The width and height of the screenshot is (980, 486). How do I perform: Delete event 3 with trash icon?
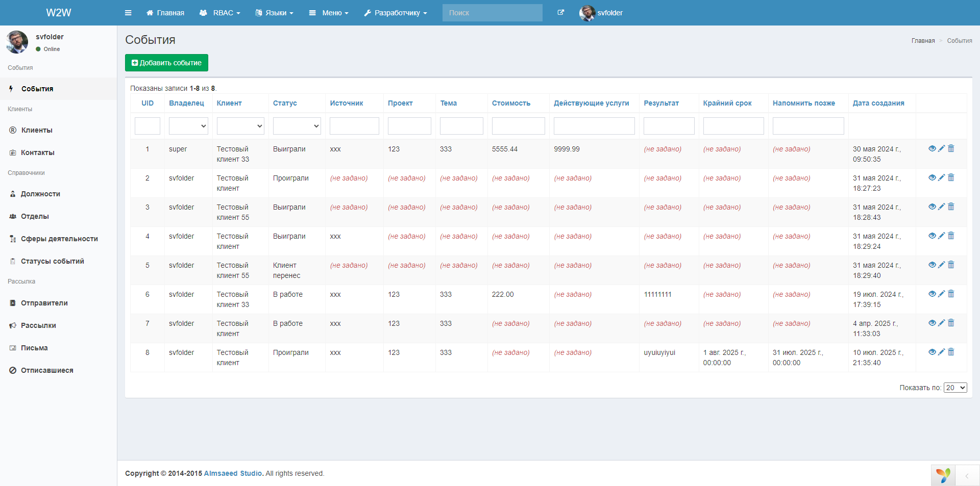point(951,207)
